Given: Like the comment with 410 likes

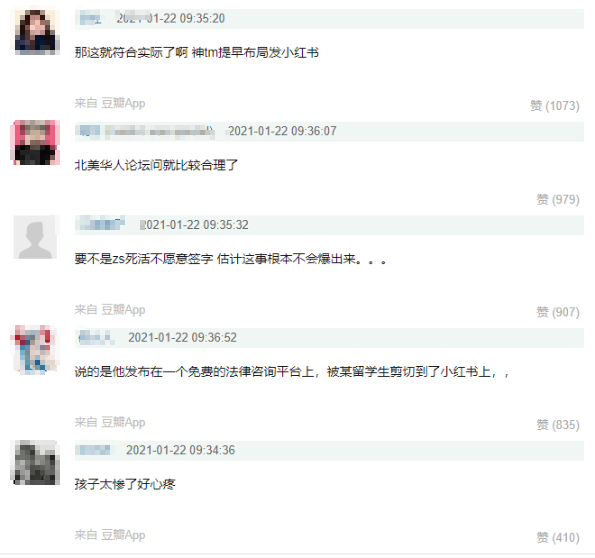Looking at the screenshot, I should point(557,538).
